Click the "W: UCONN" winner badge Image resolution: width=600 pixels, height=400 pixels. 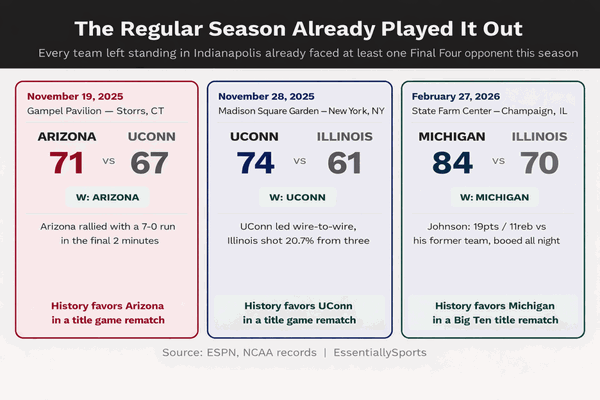(300, 197)
